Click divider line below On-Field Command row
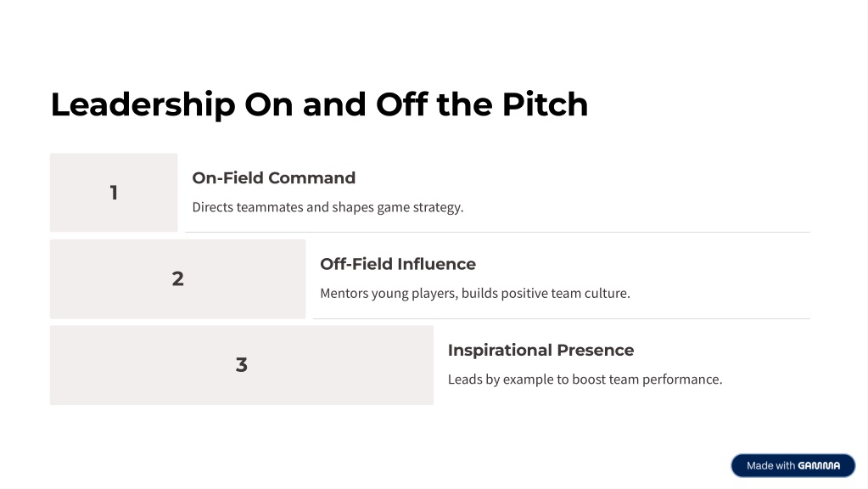The height and width of the screenshot is (489, 868). pos(497,232)
